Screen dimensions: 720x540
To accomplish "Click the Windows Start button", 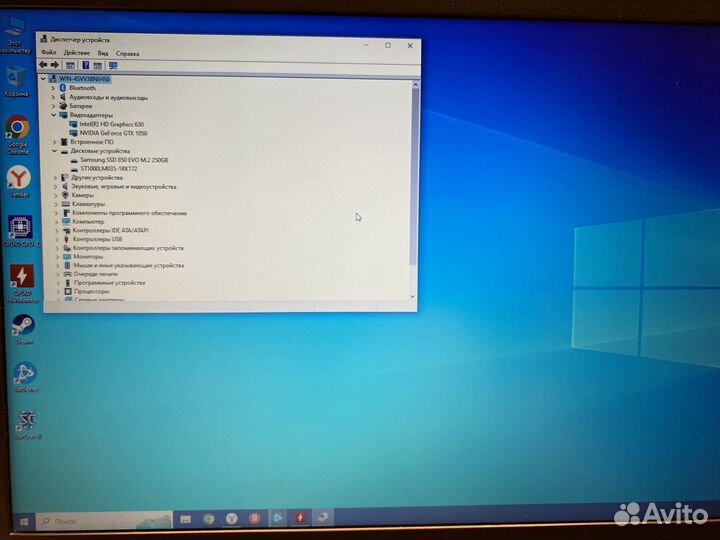I will tap(24, 520).
